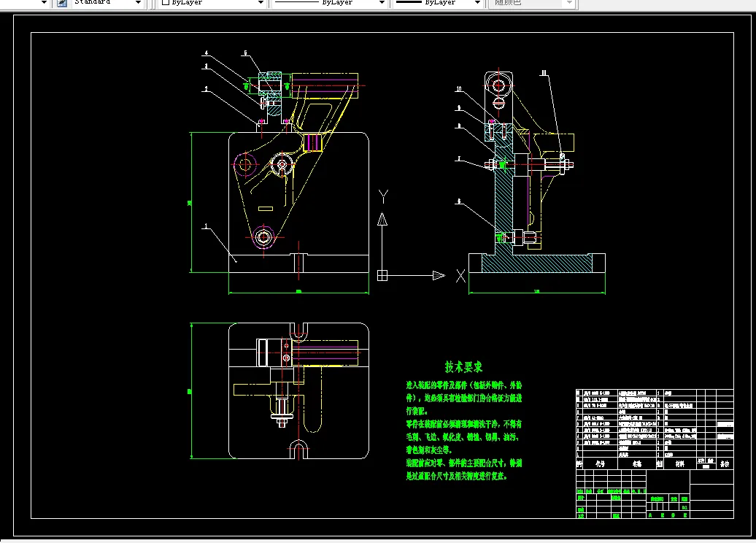This screenshot has width=756, height=543.
Task: Click the 材料 header in parts list
Action: 680,464
